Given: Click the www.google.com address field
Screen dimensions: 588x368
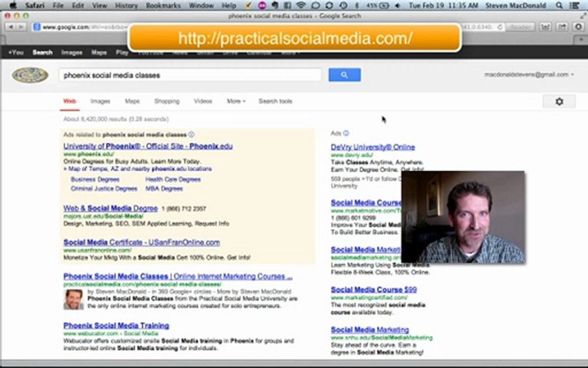Looking at the screenshot, I should [x=81, y=27].
